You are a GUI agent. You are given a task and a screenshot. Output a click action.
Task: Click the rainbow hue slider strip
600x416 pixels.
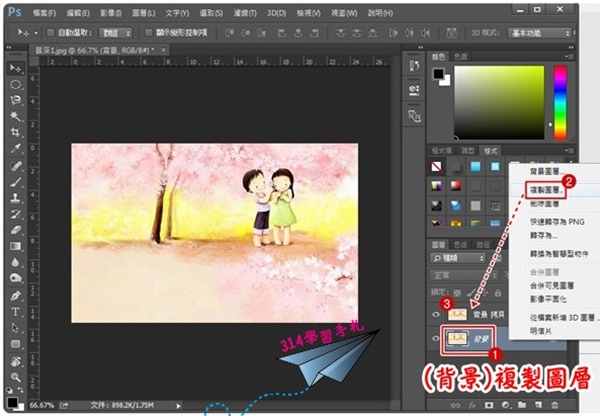click(x=560, y=102)
